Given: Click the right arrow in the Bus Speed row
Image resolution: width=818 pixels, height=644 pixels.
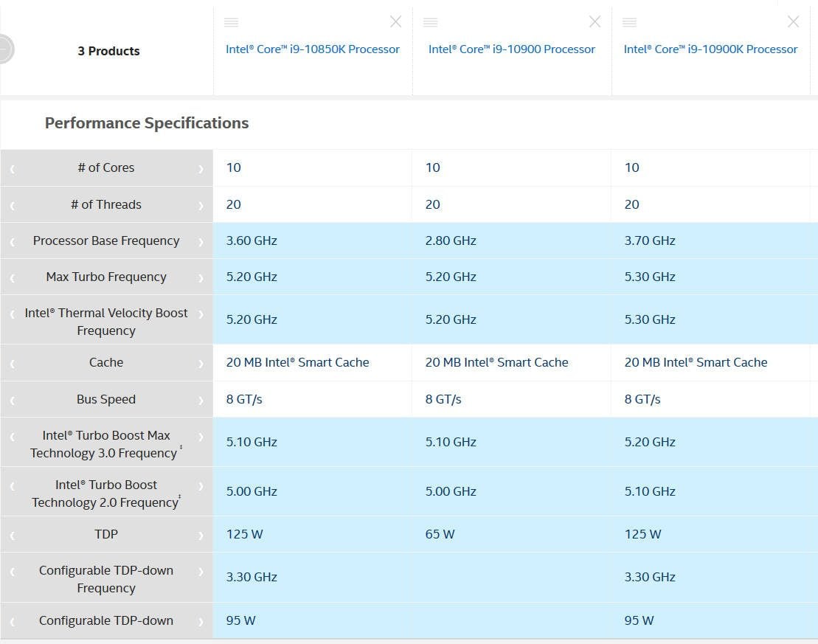Looking at the screenshot, I should coord(201,401).
